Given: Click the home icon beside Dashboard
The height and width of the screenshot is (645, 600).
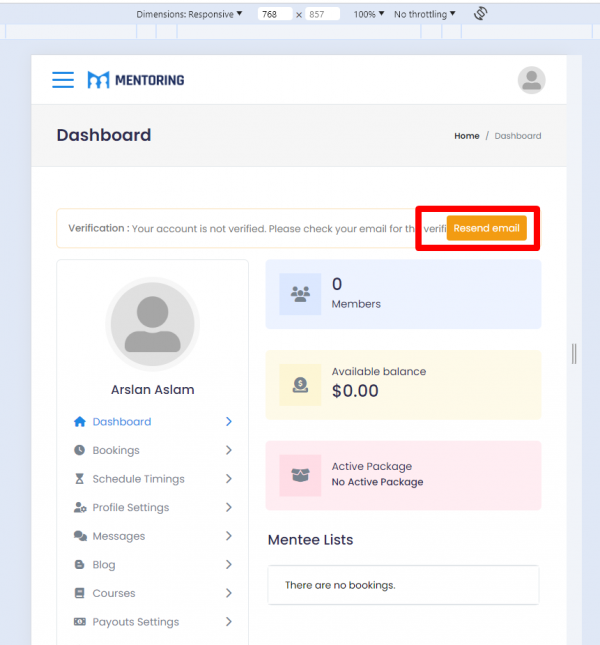Looking at the screenshot, I should point(80,422).
